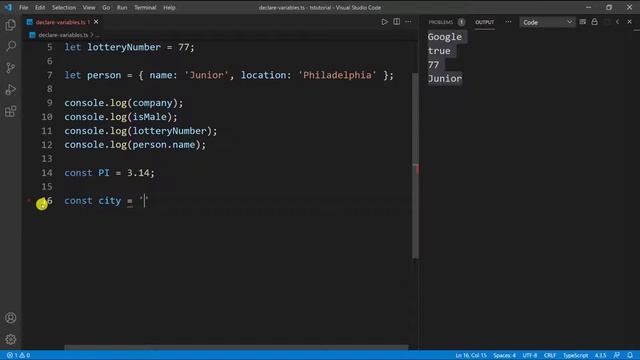This screenshot has width=640, height=360.
Task: Open the Help menu
Action: [169, 7]
